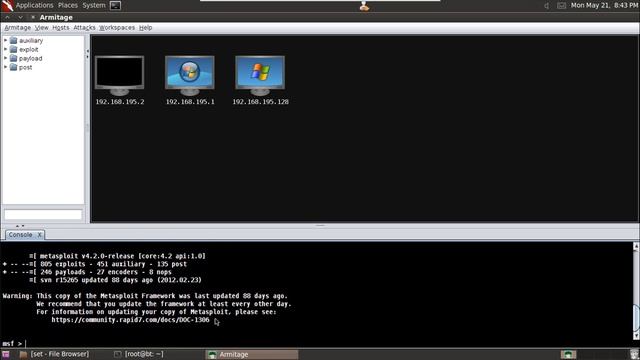This screenshot has width=640, height=360.
Task: Launch terminal from top panel icon
Action: coord(116,5)
